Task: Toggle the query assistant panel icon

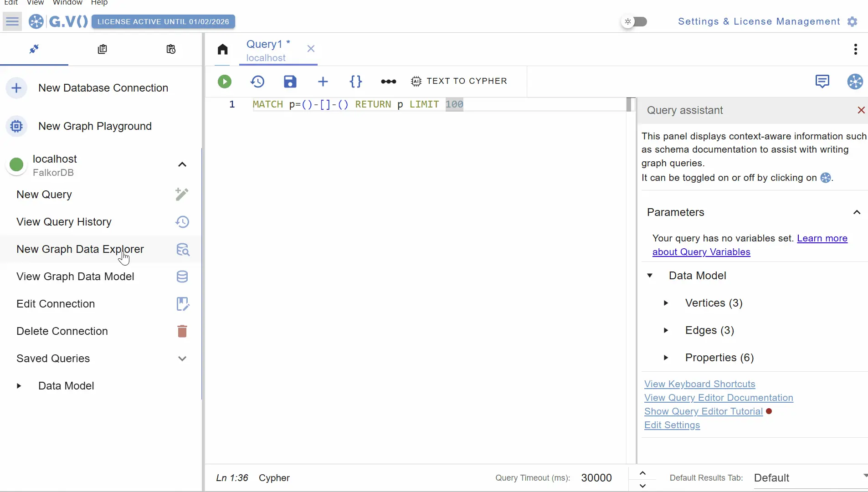Action: [x=855, y=82]
